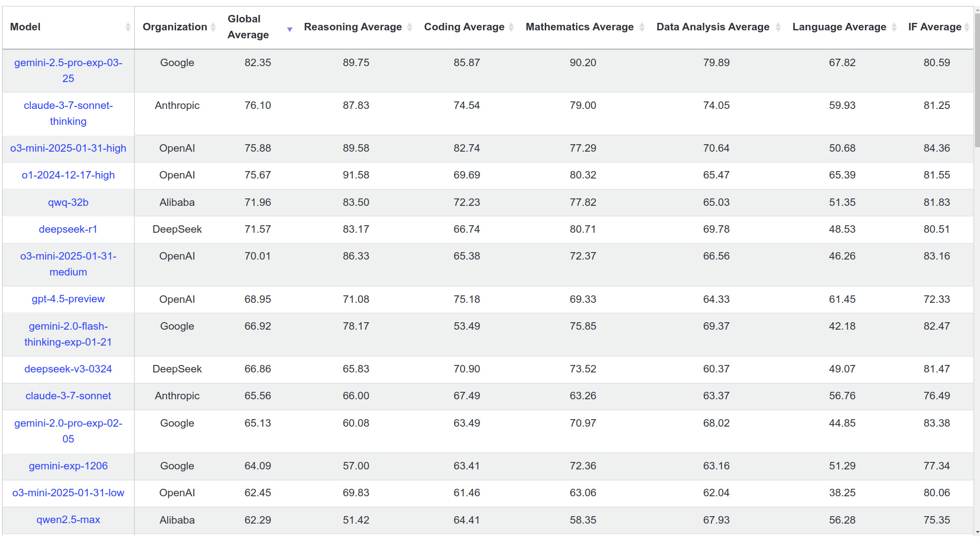Open gemini-2.5-pro-exp-03-25 model link
The height and width of the screenshot is (541, 980).
[x=68, y=71]
